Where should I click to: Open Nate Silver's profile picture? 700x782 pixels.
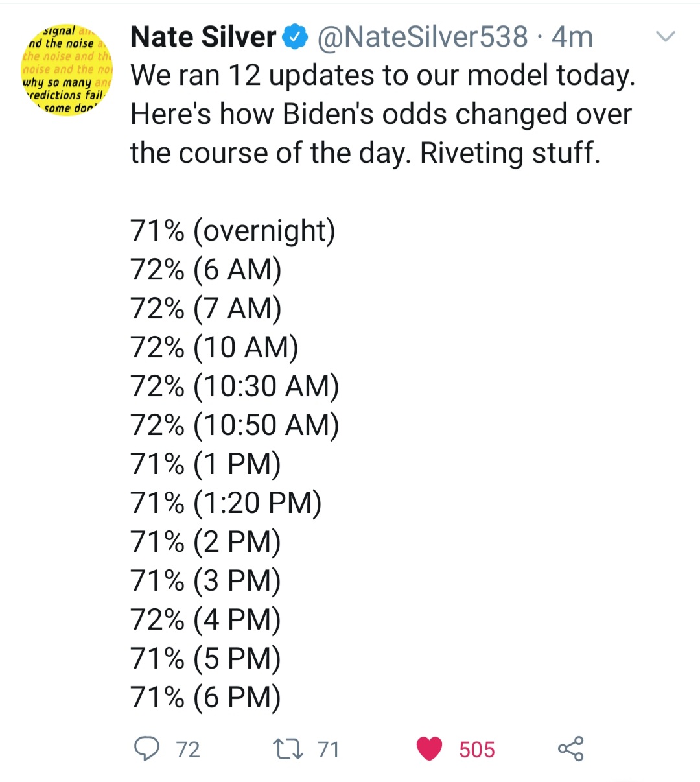coord(67,70)
